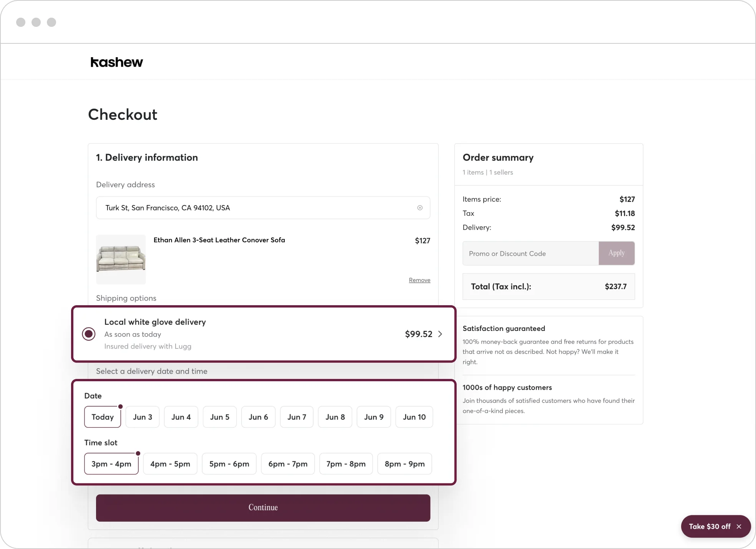Choose the 5pm - 6pm time slot

point(229,464)
